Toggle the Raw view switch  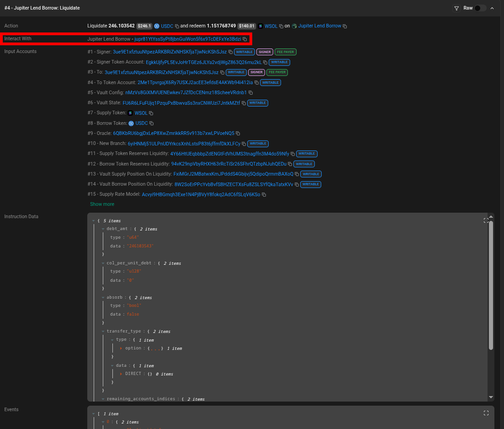click(480, 8)
